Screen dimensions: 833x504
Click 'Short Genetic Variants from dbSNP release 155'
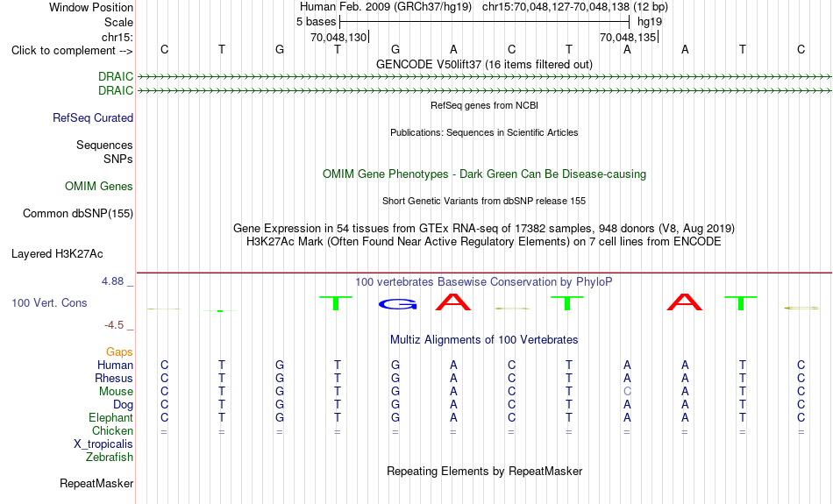(x=484, y=201)
